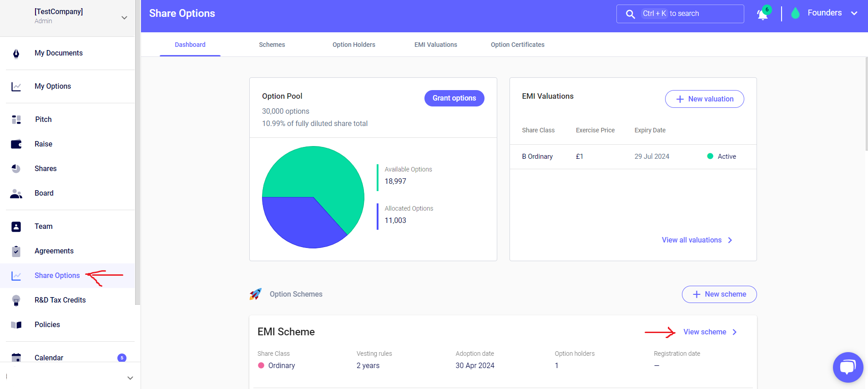Click the Calendar icon in sidebar
This screenshot has height=389, width=868.
coord(16,358)
